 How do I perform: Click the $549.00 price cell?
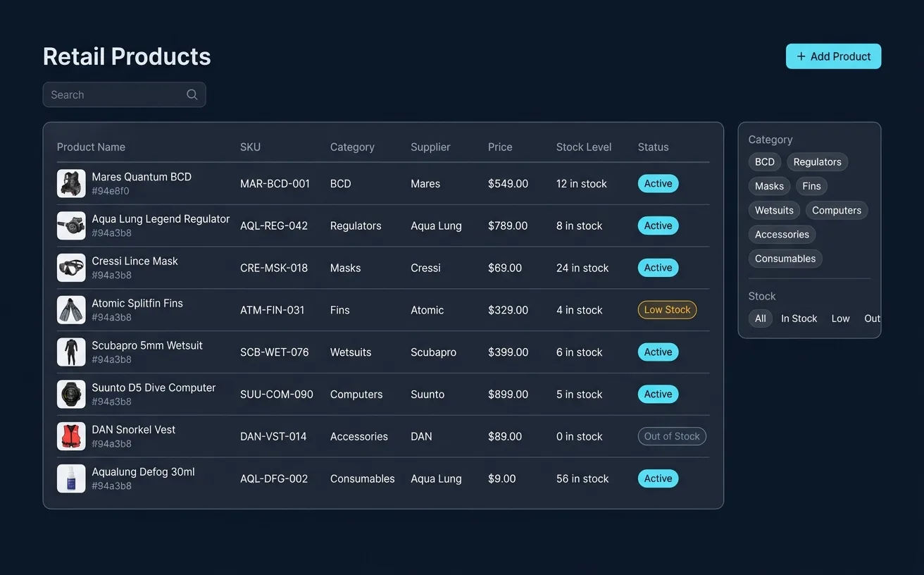pos(508,184)
